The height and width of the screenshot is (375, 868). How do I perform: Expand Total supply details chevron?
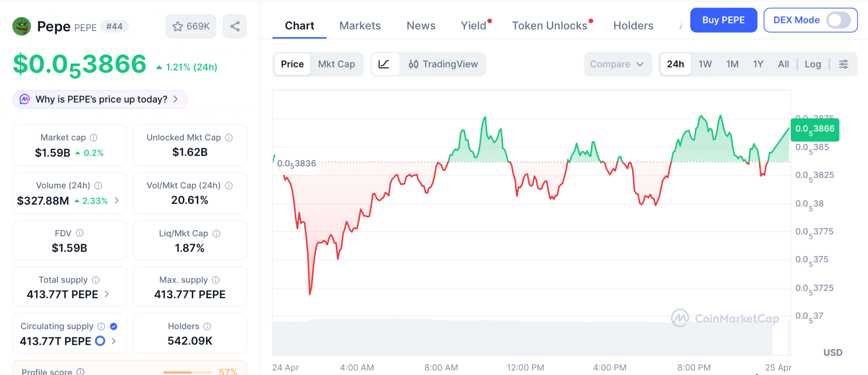point(107,294)
